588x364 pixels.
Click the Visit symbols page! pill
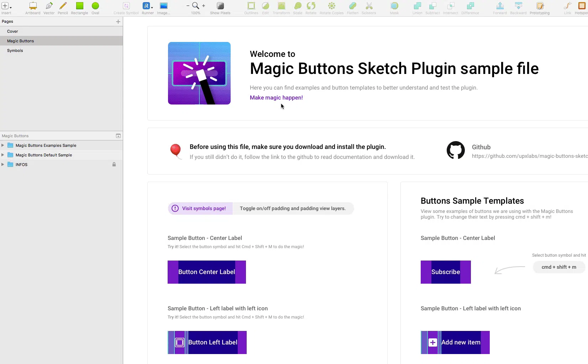coord(200,208)
